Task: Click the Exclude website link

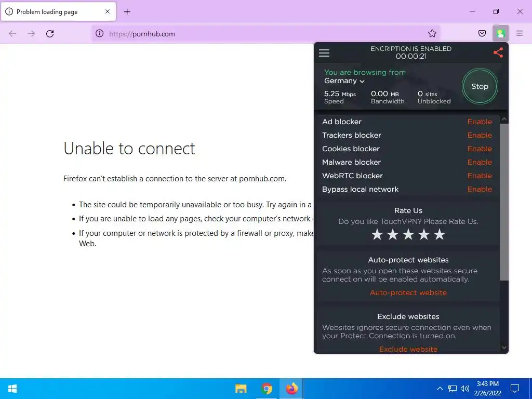Action: coord(408,349)
